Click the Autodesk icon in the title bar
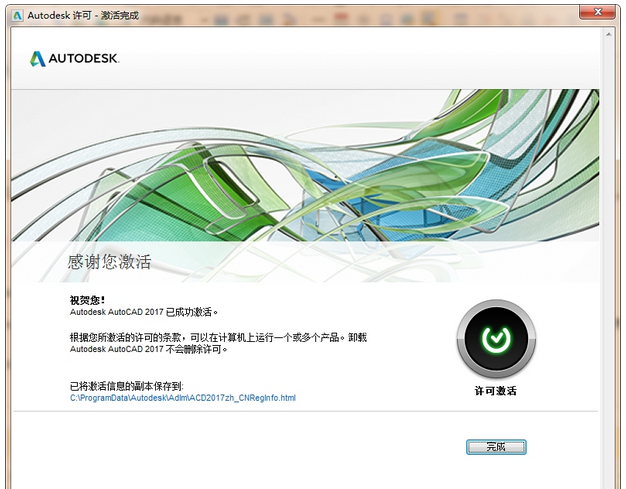The image size is (626, 489). [x=16, y=15]
